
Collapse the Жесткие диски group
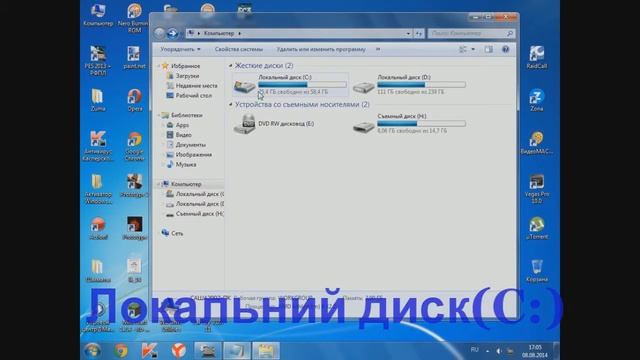click(231, 66)
